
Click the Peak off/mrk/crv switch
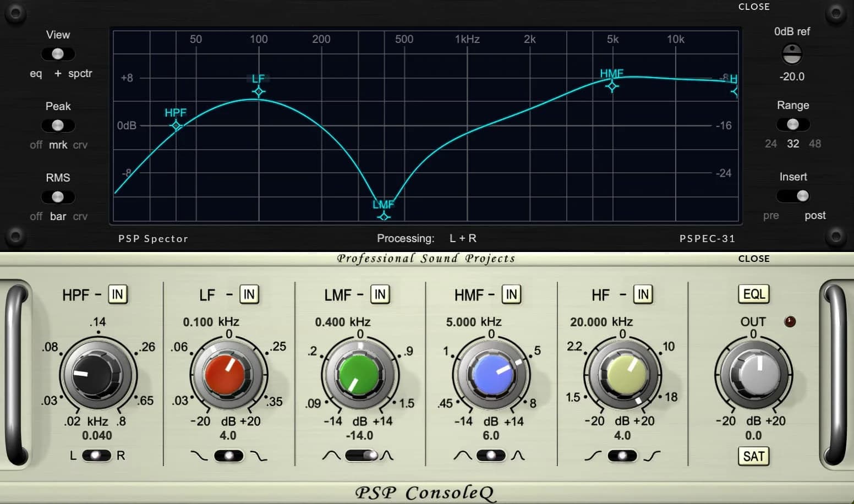click(58, 125)
